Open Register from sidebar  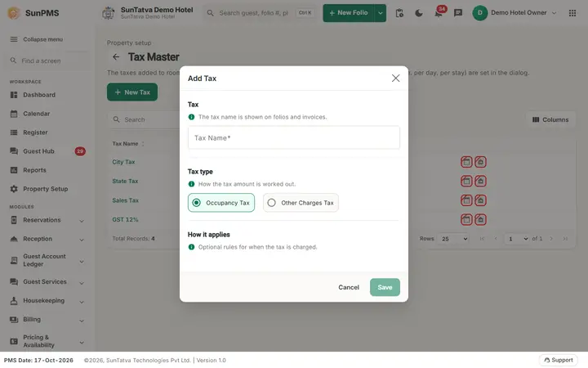(x=35, y=132)
